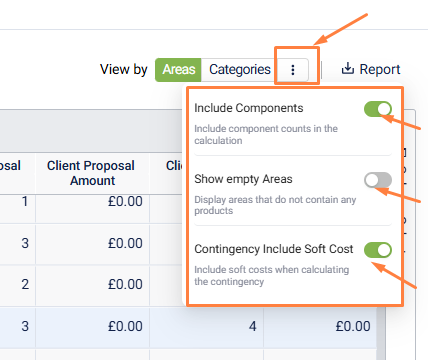428x360 pixels.
Task: Click the Report button label
Action: 380,69
